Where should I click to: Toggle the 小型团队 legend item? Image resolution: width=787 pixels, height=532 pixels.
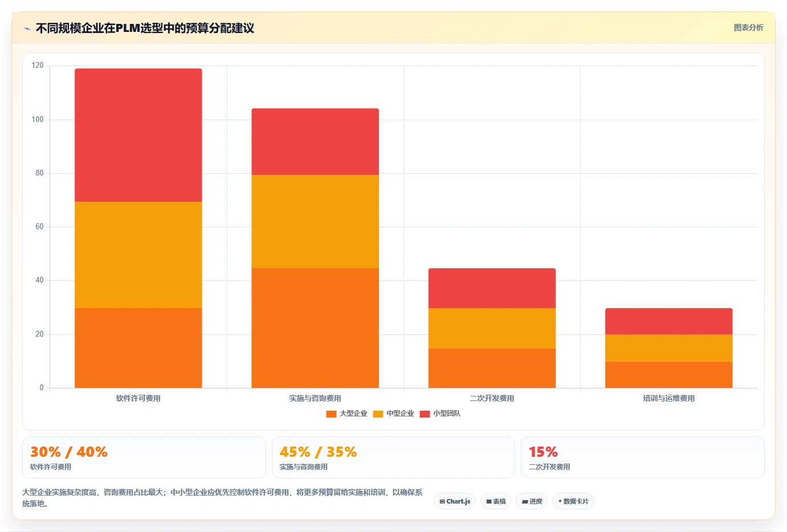[x=440, y=414]
